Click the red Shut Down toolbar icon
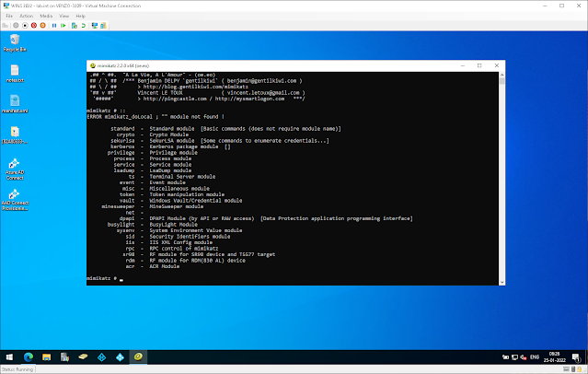This screenshot has height=374, width=588. pos(34,26)
